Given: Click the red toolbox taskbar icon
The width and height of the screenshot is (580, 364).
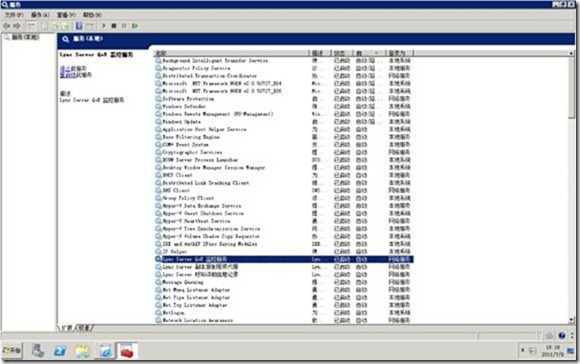Looking at the screenshot, I should click(127, 351).
